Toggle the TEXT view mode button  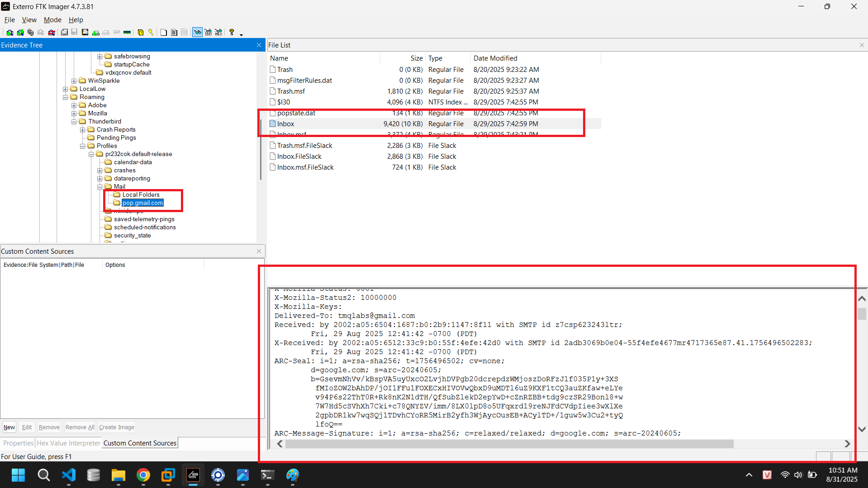click(x=208, y=33)
